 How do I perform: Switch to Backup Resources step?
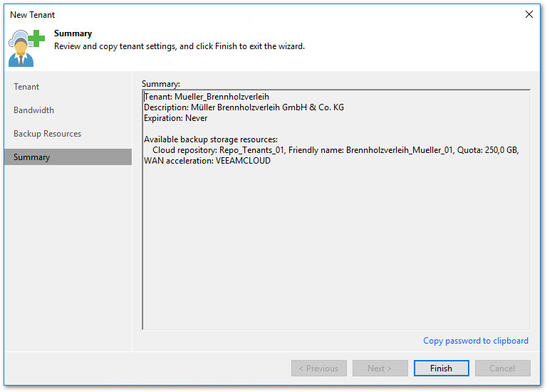(47, 134)
